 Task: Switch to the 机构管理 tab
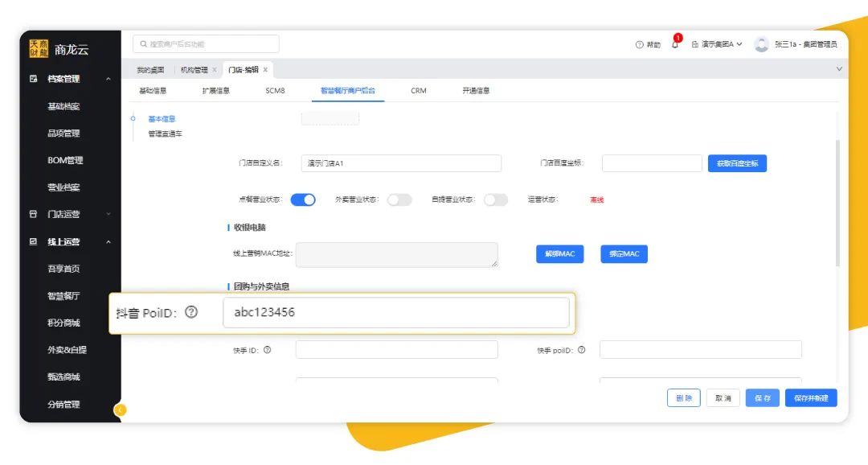tap(194, 70)
